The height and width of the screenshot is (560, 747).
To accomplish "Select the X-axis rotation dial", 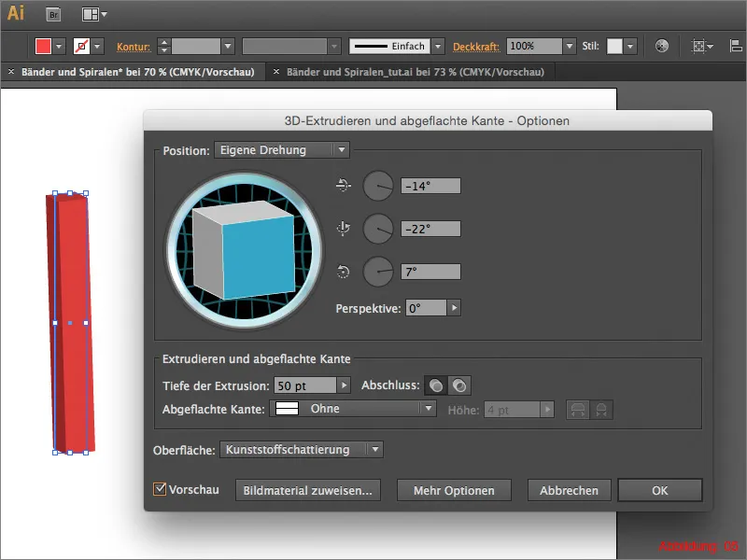I will tap(377, 186).
